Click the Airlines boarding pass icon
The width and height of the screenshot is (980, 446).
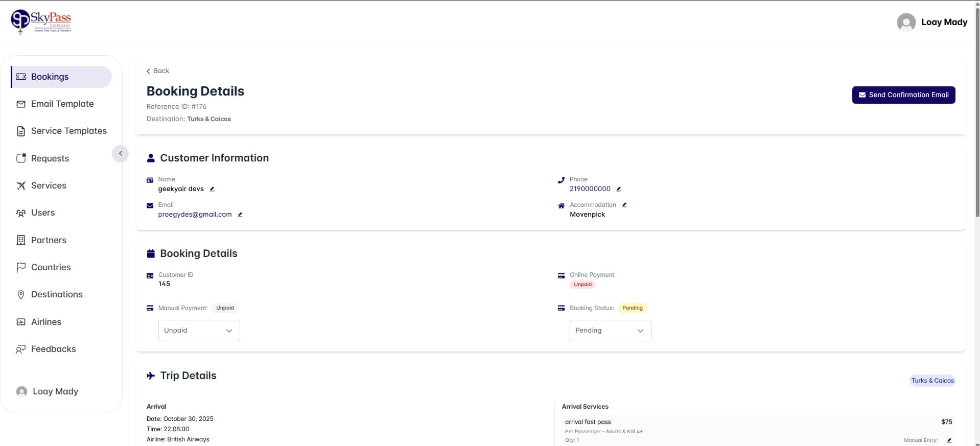21,322
